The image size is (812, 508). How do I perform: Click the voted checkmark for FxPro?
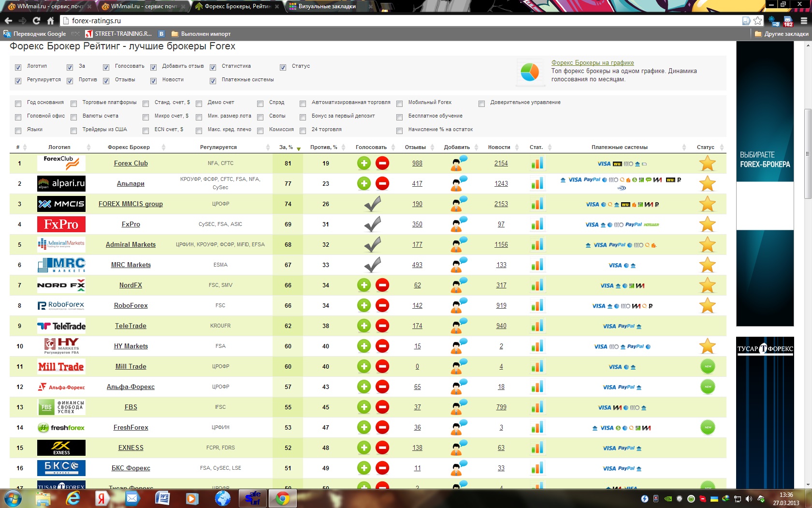tap(372, 224)
